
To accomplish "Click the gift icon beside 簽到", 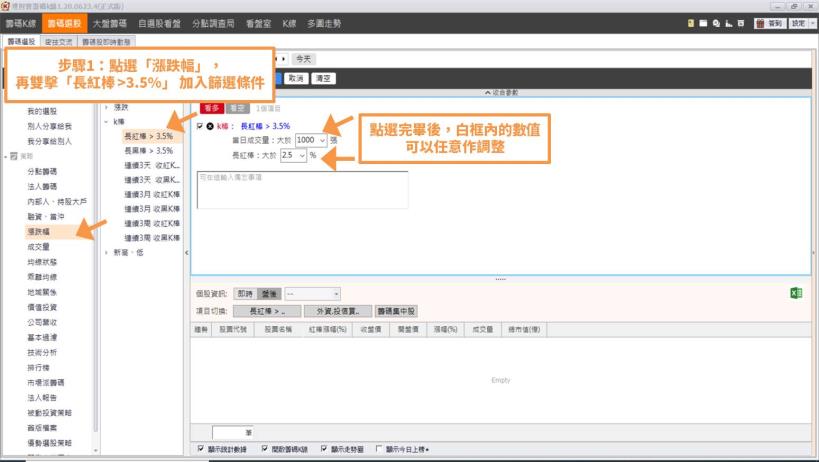I will pyautogui.click(x=760, y=23).
